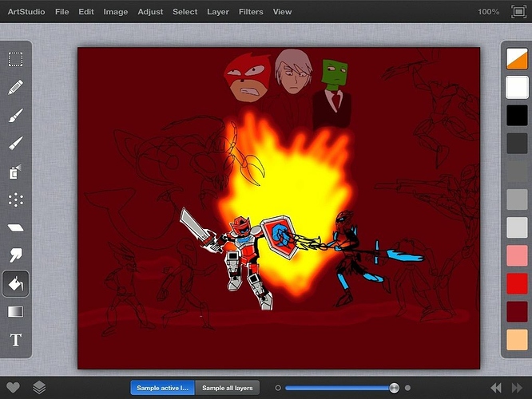Toggle fullscreen view icon
Screen dimensions: 532x399
[518, 12]
